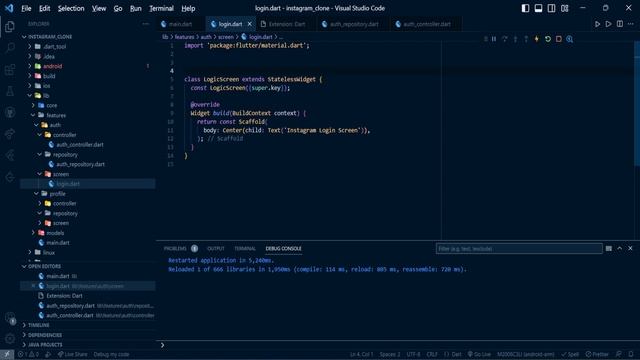The image size is (640, 360).
Task: Trigger Flutter hot reload lightning icon
Action: (x=537, y=39)
